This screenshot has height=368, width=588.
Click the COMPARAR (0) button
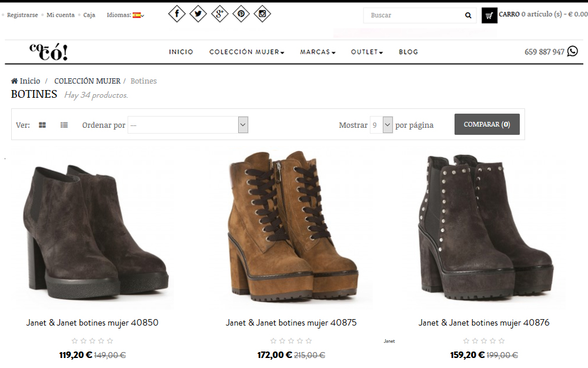click(x=487, y=124)
